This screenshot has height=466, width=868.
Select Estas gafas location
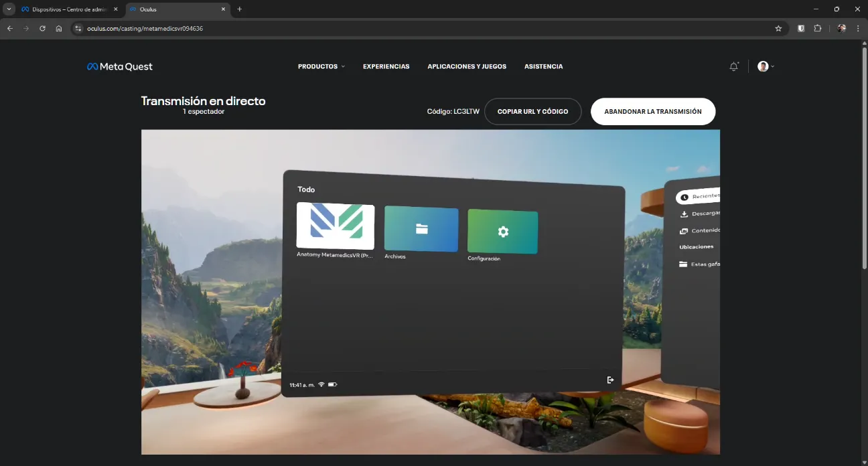[x=700, y=264]
